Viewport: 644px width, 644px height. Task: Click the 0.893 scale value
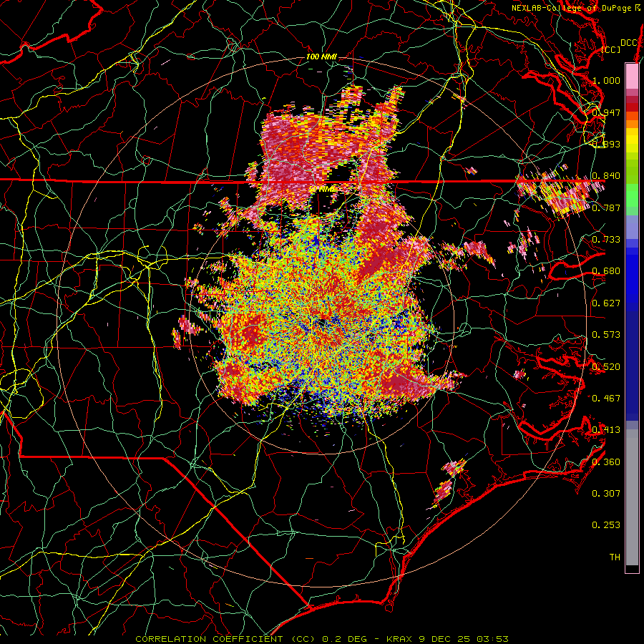pyautogui.click(x=606, y=144)
